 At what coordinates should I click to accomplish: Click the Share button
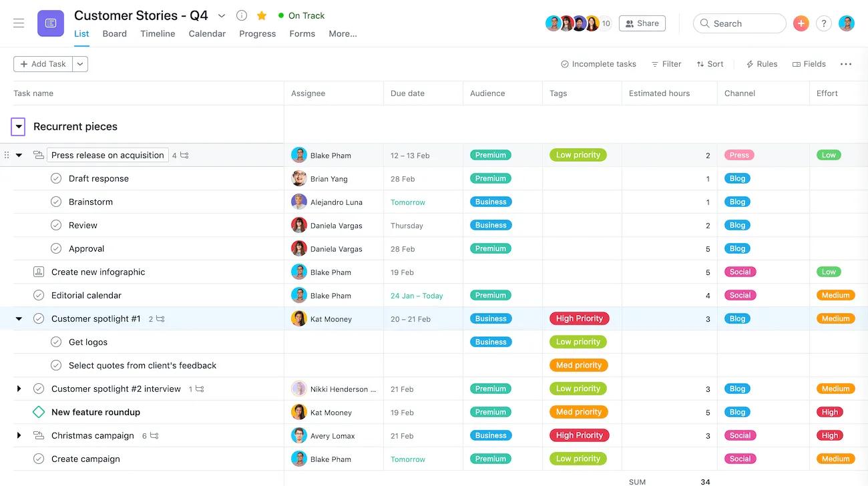[x=642, y=23]
